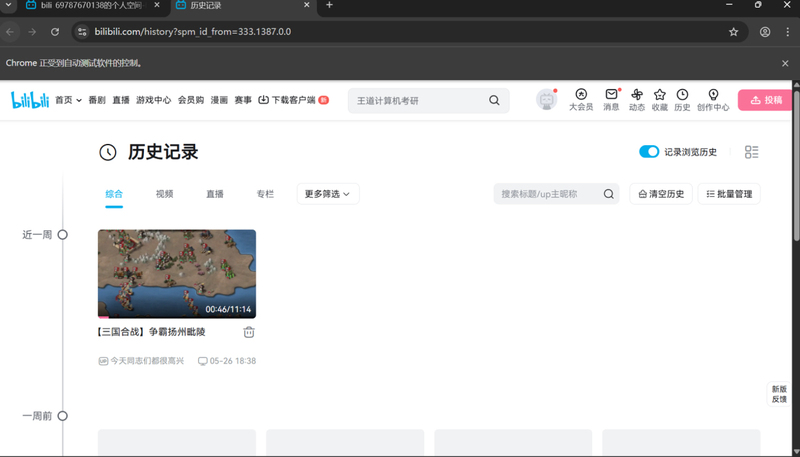Open 直播 in the top navigation bar
Viewport: 800px width, 457px height.
coord(121,100)
